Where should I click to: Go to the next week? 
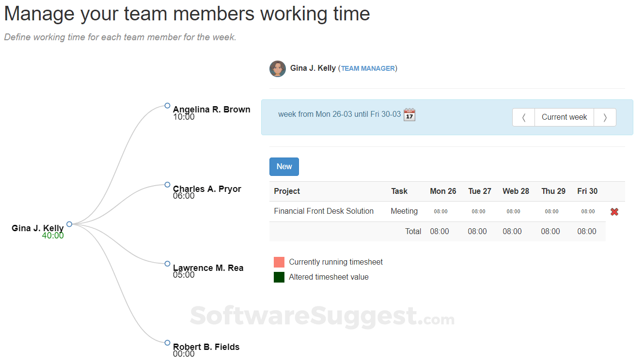(x=605, y=117)
